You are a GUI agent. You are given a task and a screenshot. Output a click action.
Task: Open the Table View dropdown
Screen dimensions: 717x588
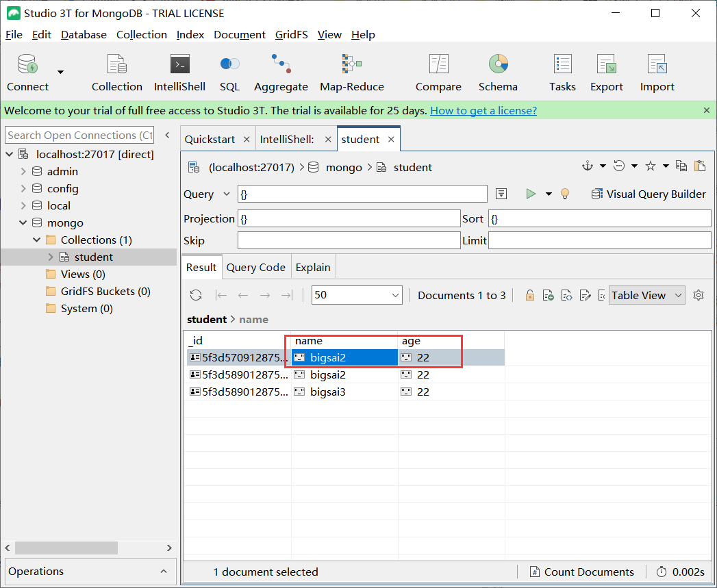[x=646, y=296]
